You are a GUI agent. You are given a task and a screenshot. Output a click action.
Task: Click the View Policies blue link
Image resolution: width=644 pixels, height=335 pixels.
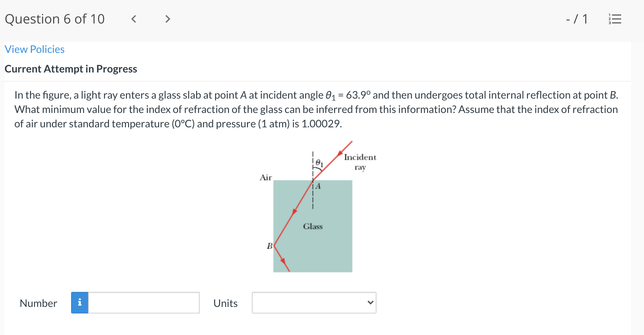[34, 49]
